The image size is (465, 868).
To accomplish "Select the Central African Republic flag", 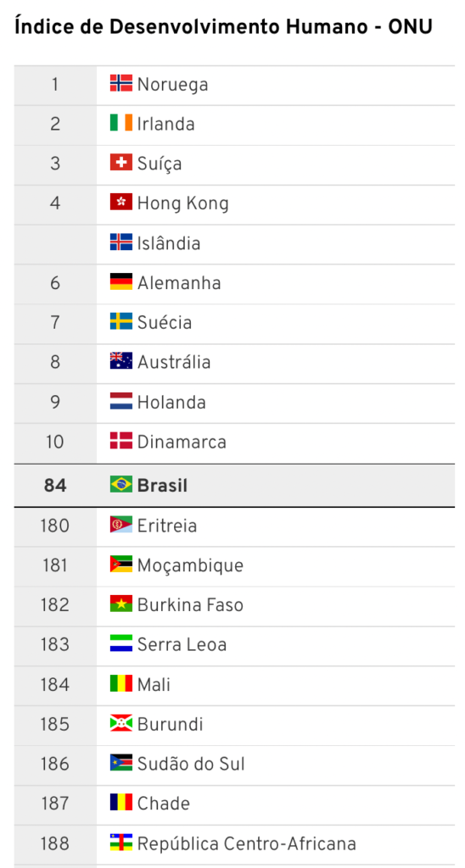I will (x=120, y=843).
